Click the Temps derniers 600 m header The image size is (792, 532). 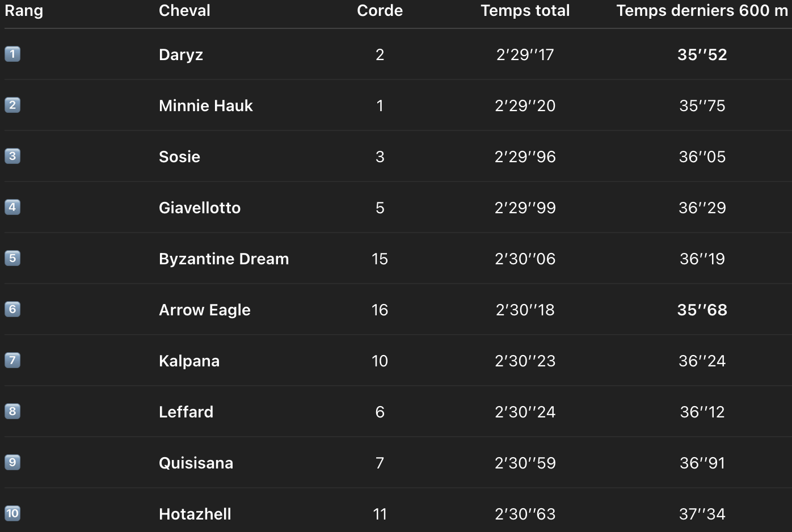point(702,11)
